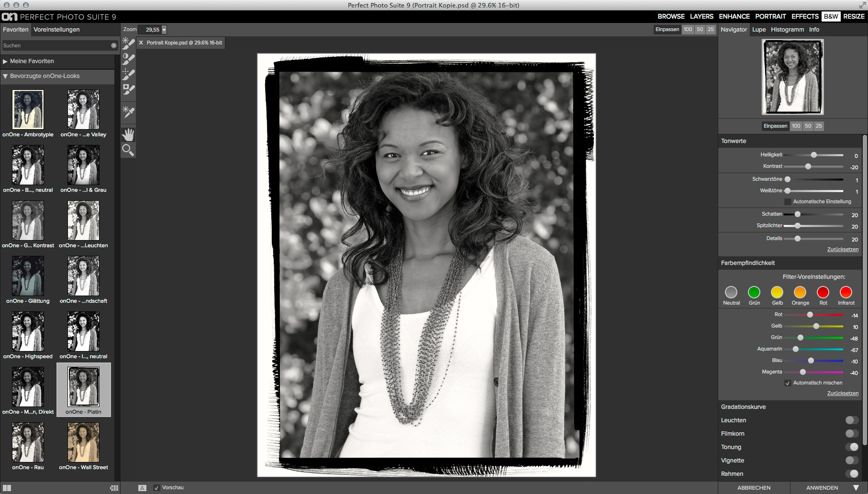
Task: Choose the Orange filter preset
Action: 800,292
